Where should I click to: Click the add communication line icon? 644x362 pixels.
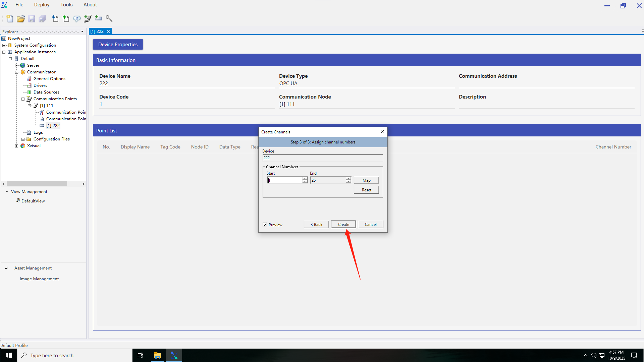click(x=88, y=19)
